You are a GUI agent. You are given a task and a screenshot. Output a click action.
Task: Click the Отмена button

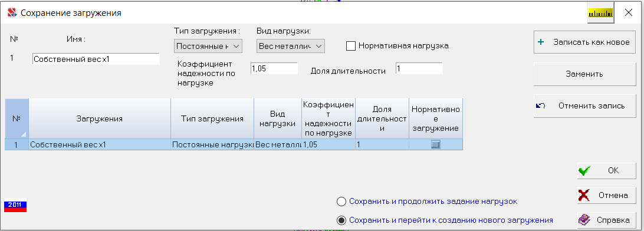pyautogui.click(x=606, y=195)
